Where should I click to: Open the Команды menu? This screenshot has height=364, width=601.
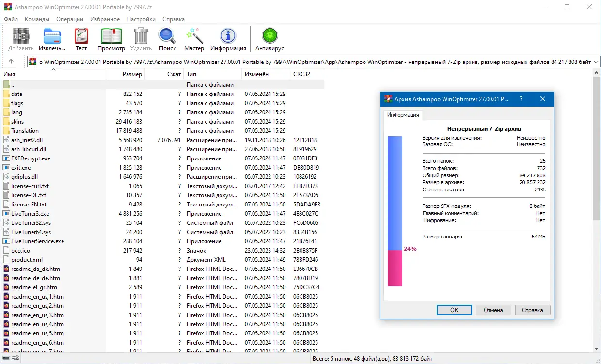click(x=37, y=19)
